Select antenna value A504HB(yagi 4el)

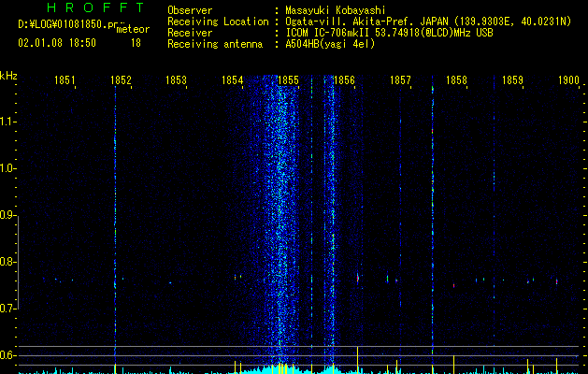(330, 44)
